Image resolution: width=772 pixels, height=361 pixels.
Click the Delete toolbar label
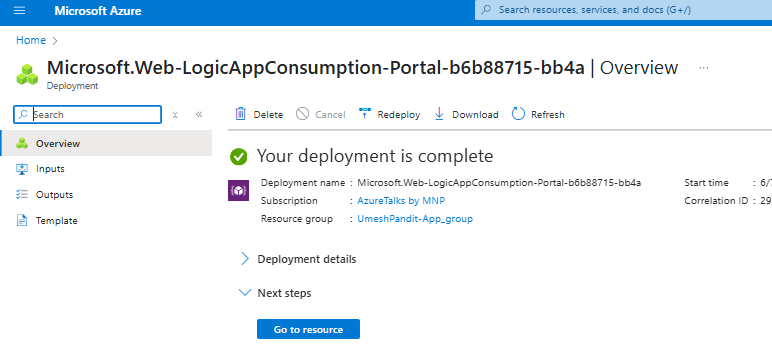click(x=268, y=115)
